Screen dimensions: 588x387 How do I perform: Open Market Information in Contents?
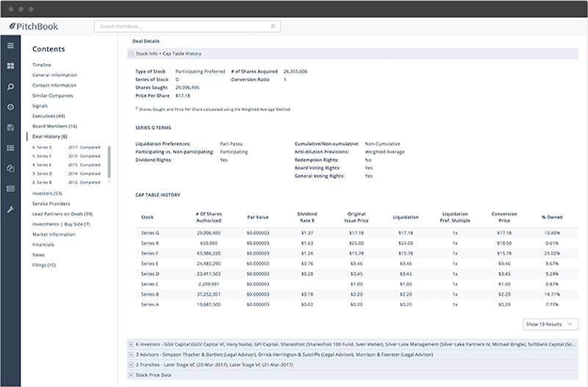click(x=54, y=234)
